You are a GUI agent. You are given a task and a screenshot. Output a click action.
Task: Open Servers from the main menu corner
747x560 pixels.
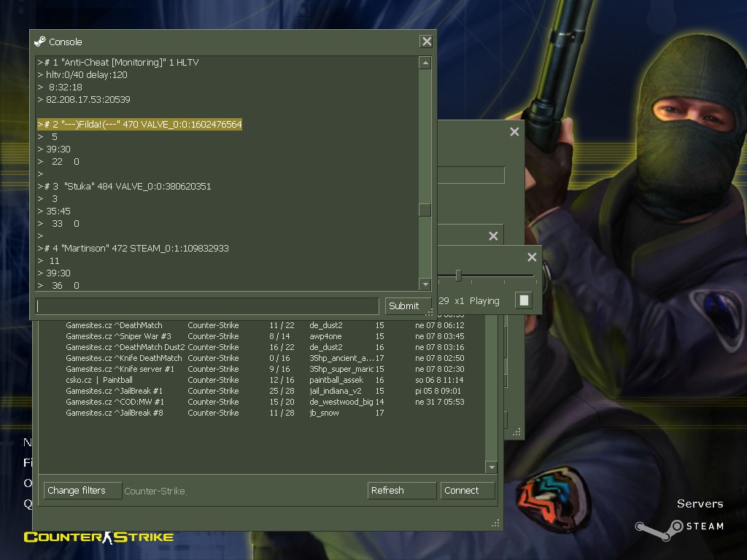[700, 504]
